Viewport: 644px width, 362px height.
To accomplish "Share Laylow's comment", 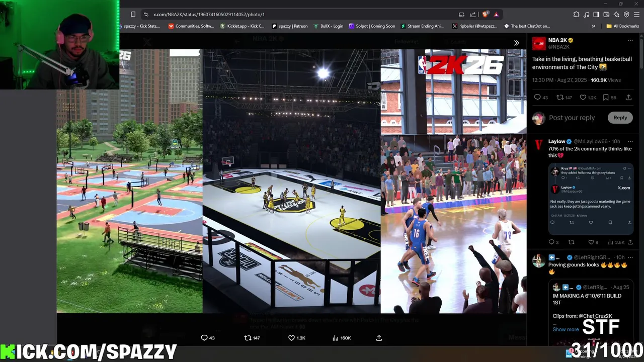I will [630, 242].
